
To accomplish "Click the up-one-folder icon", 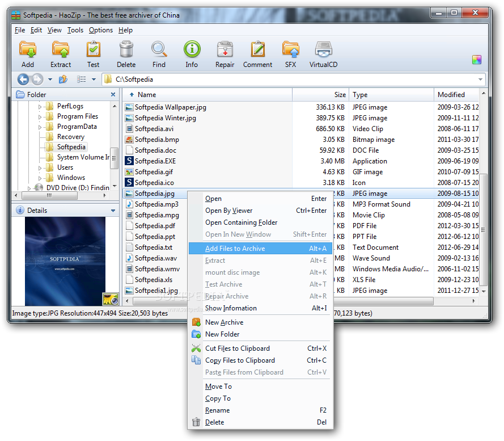I will click(63, 79).
